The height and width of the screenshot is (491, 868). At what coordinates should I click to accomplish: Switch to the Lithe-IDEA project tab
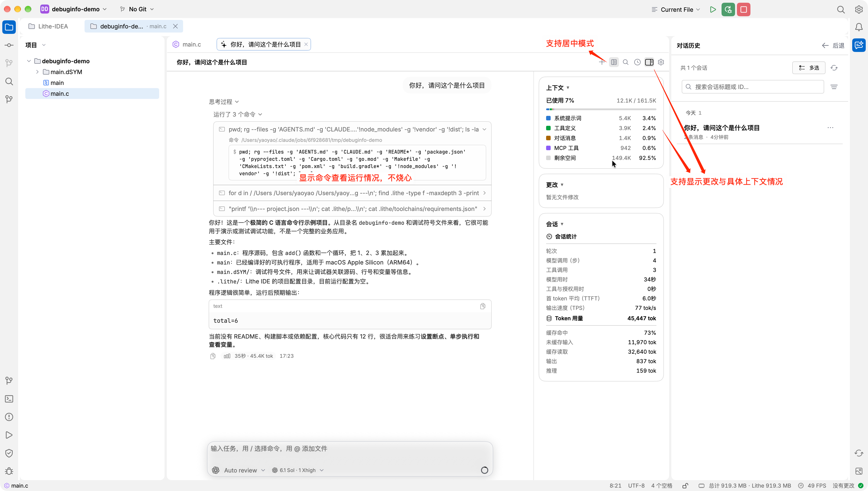(x=48, y=26)
